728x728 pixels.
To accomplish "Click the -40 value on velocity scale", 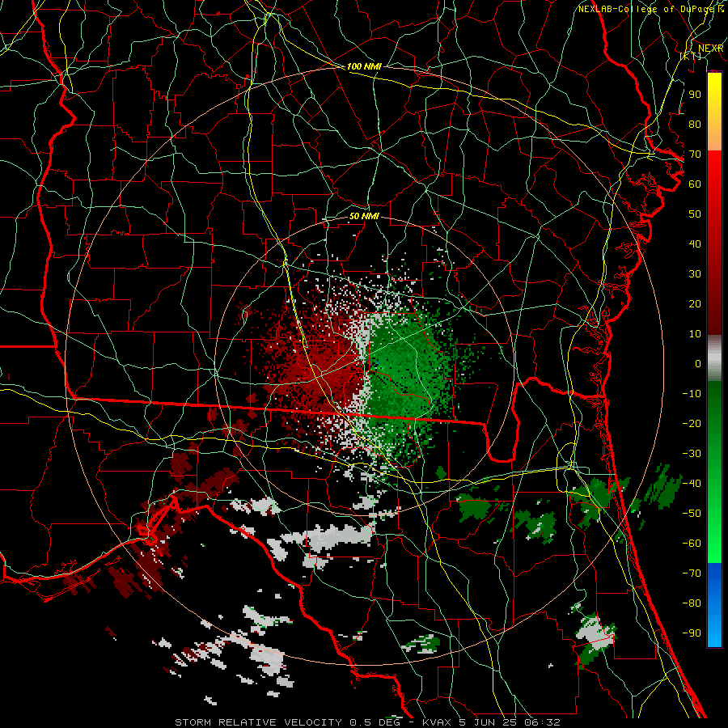I will [692, 484].
